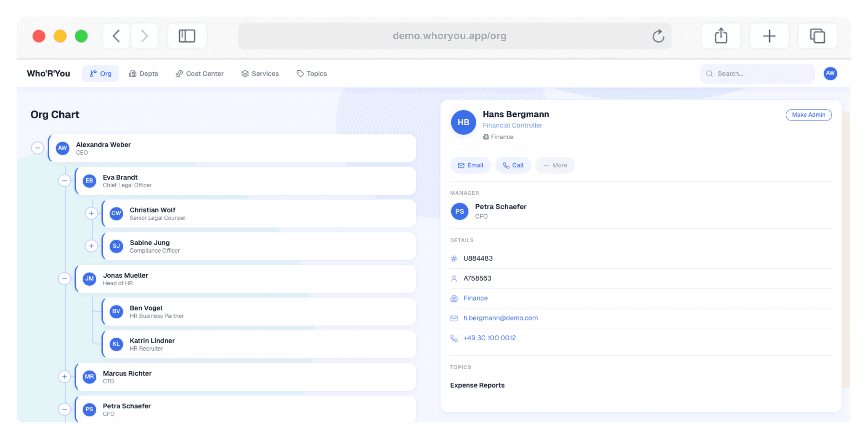
Task: Open a new tab with the plus icon
Action: pos(769,36)
